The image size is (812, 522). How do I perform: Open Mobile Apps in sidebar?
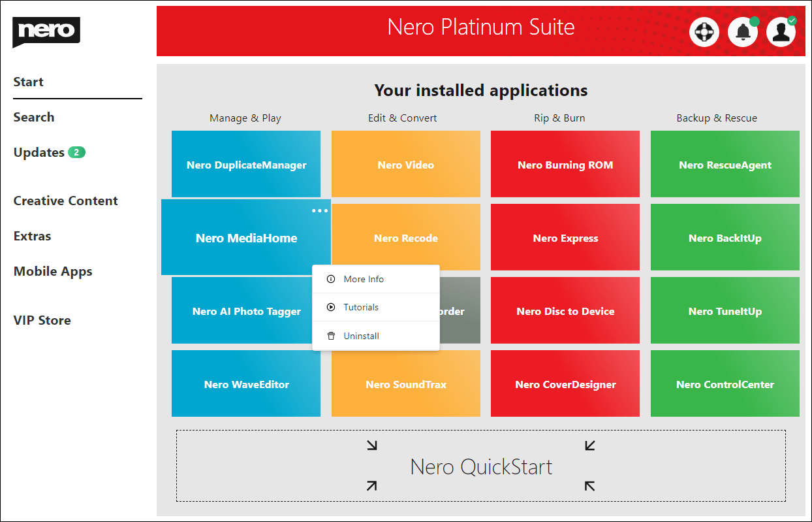click(53, 271)
